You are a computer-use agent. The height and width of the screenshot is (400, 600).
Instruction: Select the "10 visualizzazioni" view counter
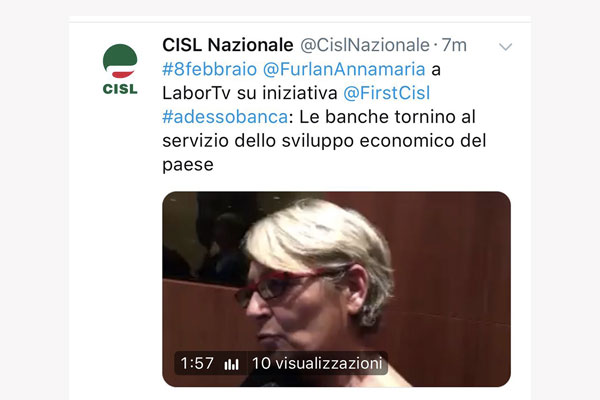[x=317, y=363]
